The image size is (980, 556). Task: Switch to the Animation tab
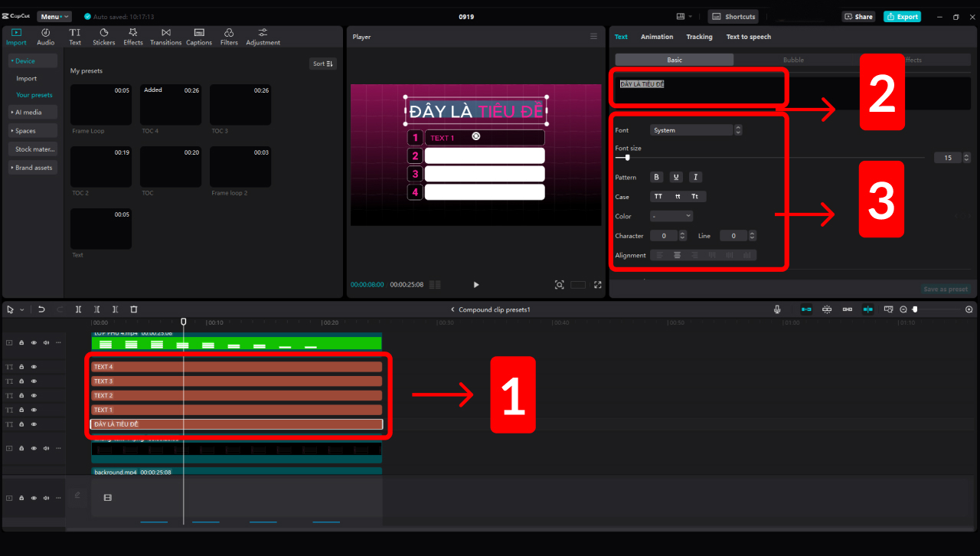(x=657, y=37)
